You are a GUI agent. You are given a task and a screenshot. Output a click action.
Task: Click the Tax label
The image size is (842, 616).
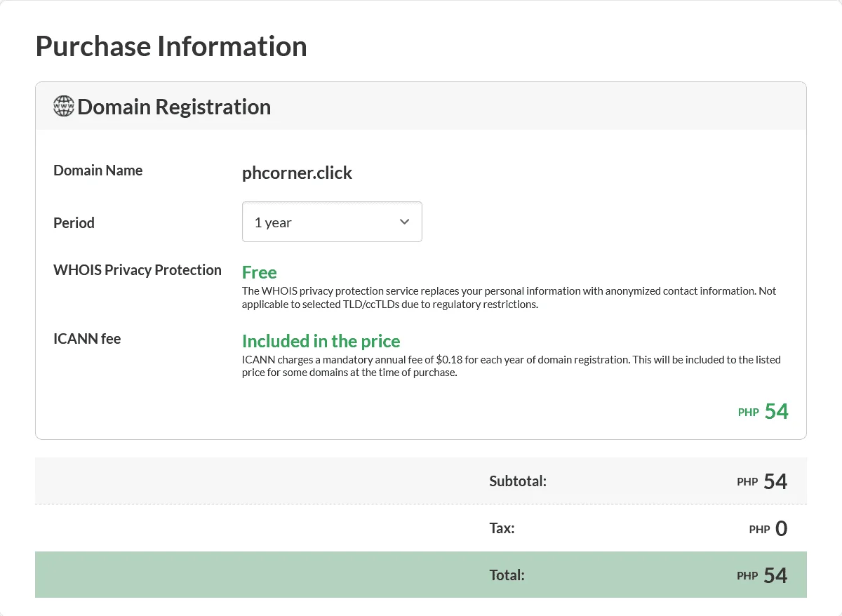click(502, 528)
